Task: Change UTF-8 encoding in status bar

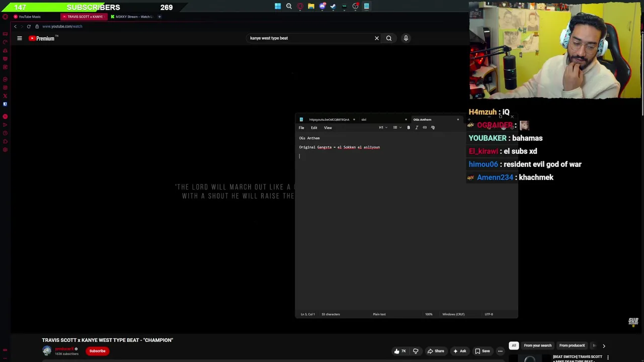Action: [x=489, y=314]
